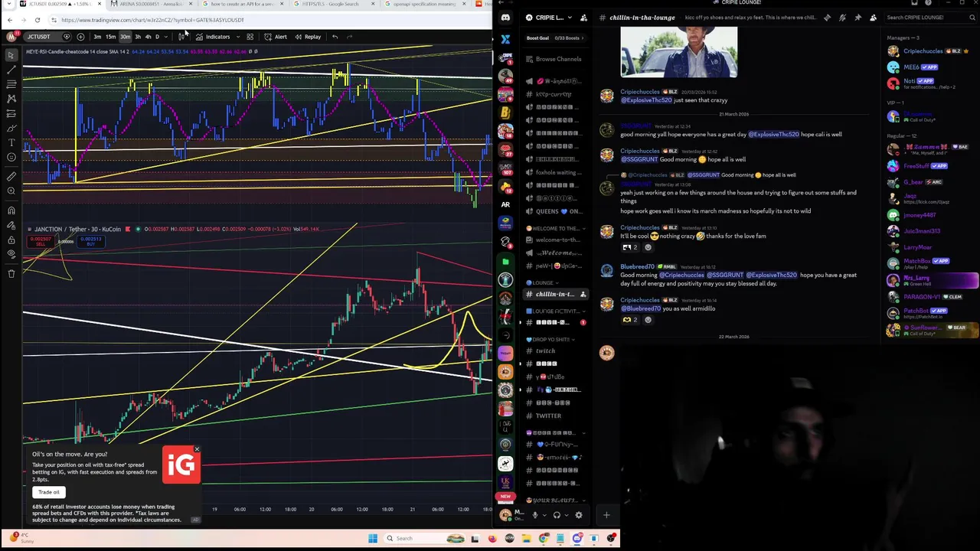
Task: Open Discord direct messages home icon
Action: [505, 18]
